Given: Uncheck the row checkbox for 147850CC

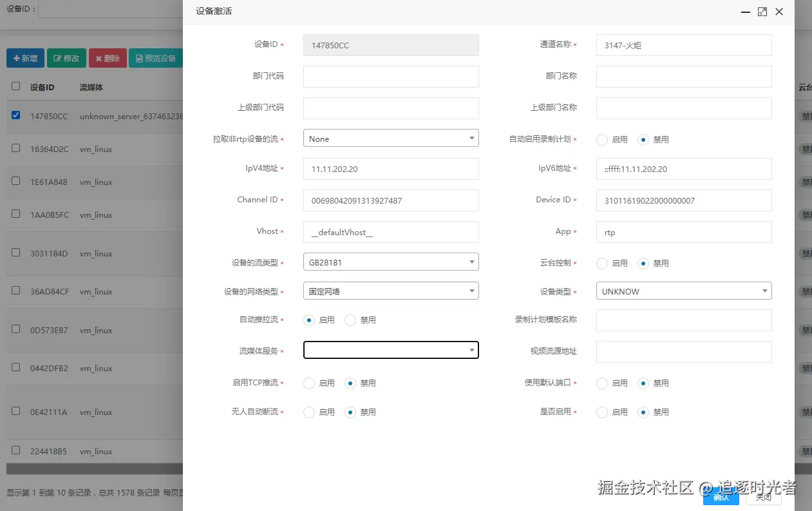Looking at the screenshot, I should pos(16,115).
